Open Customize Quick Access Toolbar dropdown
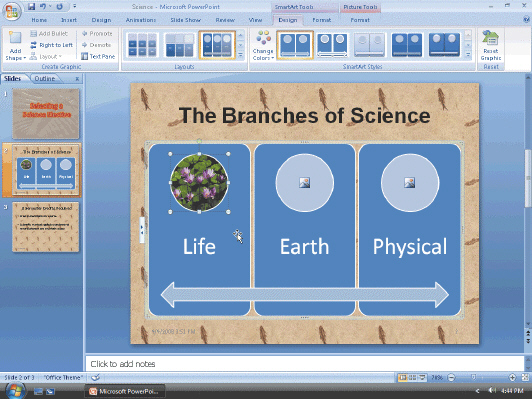The height and width of the screenshot is (399, 532). (74, 6)
